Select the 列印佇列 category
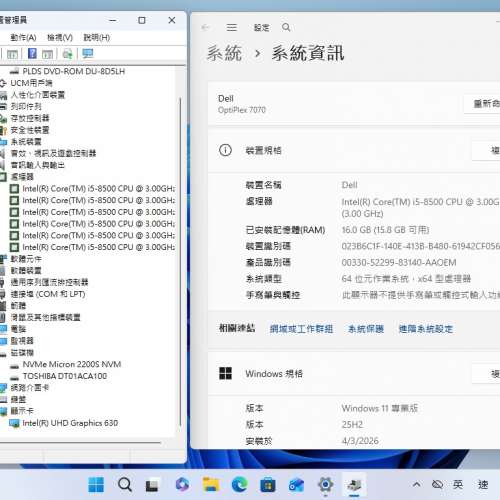Screen dimensions: 500x500 tap(26, 107)
